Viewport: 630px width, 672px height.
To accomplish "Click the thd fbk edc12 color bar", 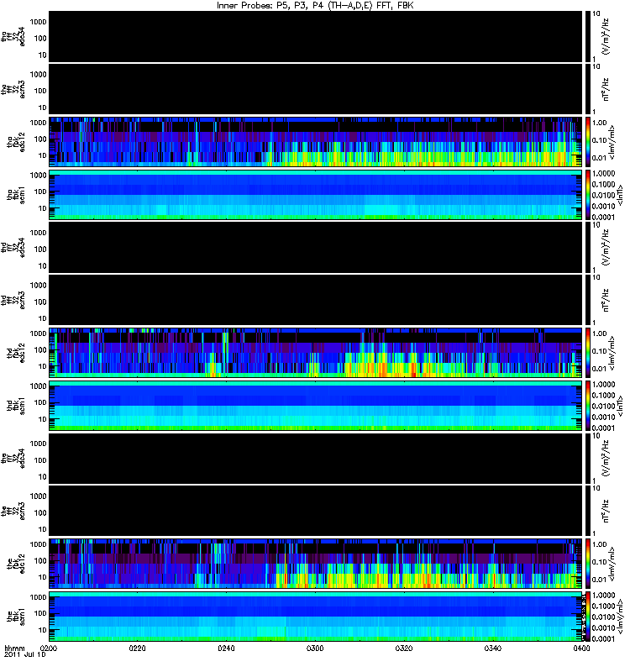I will 588,353.
